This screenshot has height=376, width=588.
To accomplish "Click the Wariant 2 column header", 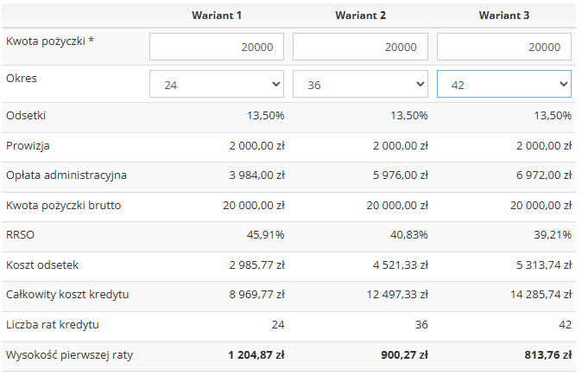I will [360, 16].
